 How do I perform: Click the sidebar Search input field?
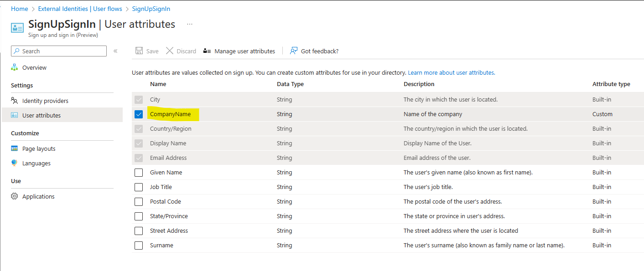click(58, 51)
